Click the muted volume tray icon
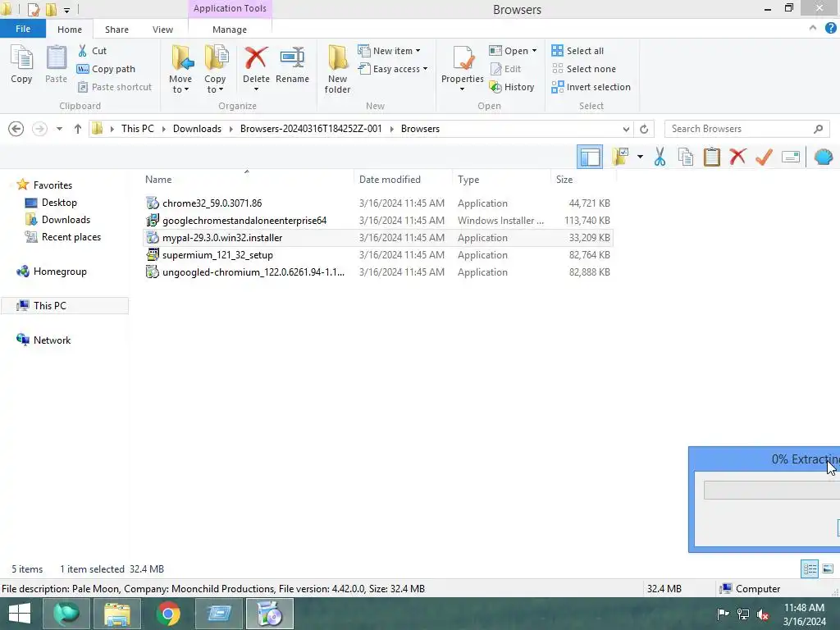840x630 pixels. 762,614
